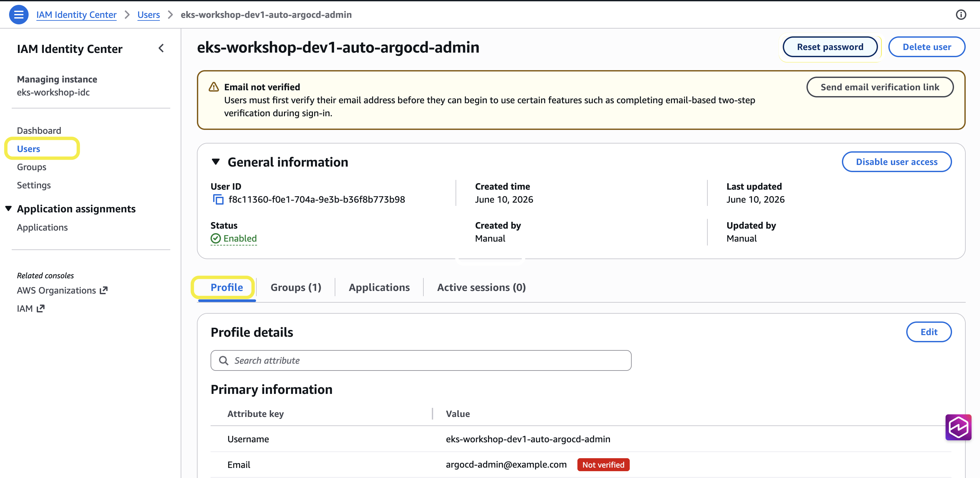Open Settings in the sidebar
Image resolution: width=980 pixels, height=478 pixels.
pos(34,185)
